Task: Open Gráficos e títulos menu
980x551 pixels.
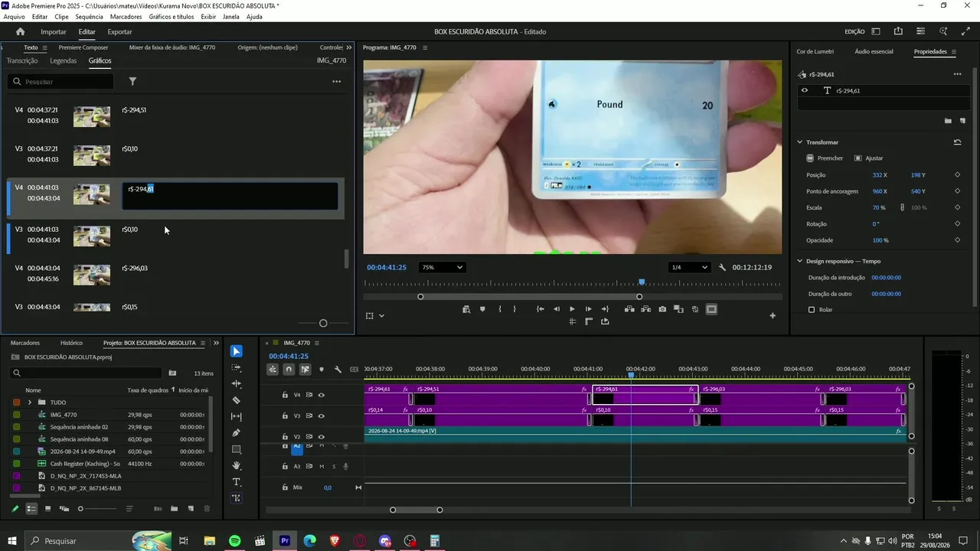Action: coord(171,16)
